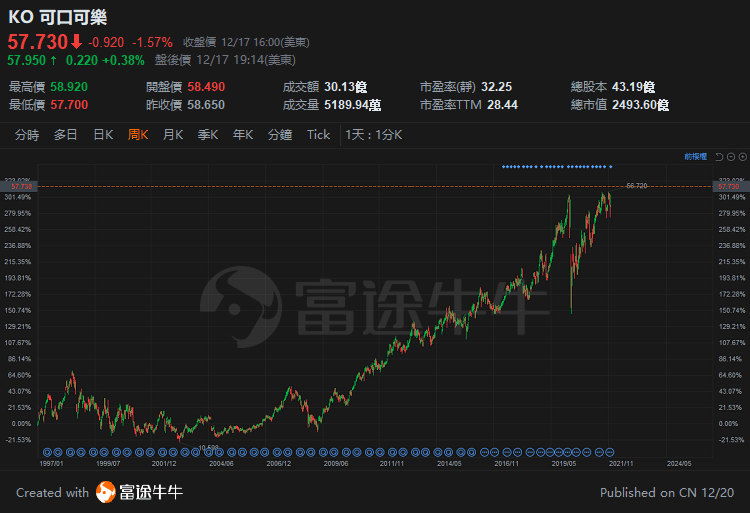The image size is (750, 513).
Task: Click the 1997/01 date axis label
Action: coord(51,463)
